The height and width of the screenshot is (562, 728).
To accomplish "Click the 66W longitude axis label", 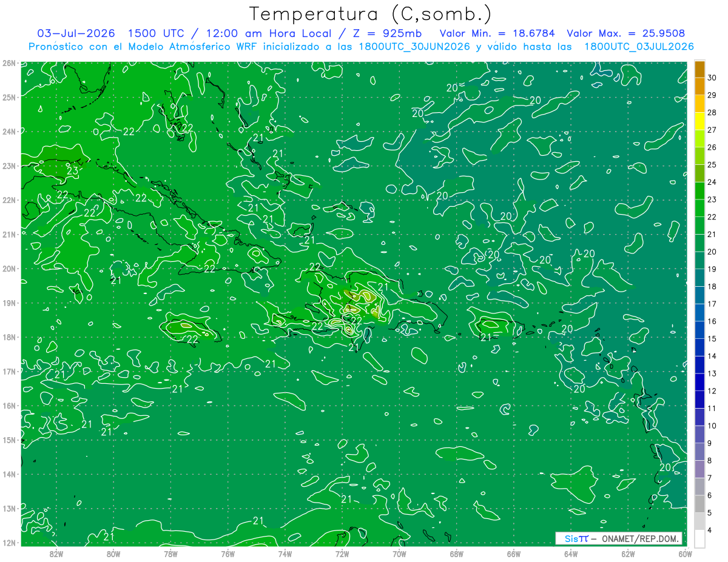I will click(514, 554).
